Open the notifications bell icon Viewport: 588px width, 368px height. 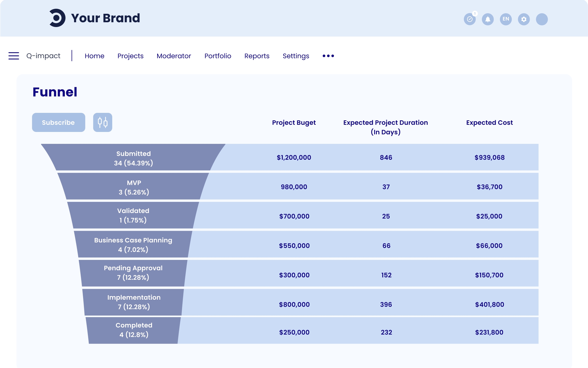(x=488, y=19)
